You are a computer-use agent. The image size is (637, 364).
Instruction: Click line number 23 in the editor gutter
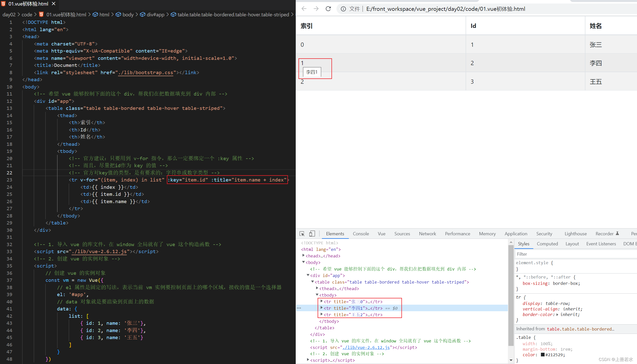tap(9, 180)
